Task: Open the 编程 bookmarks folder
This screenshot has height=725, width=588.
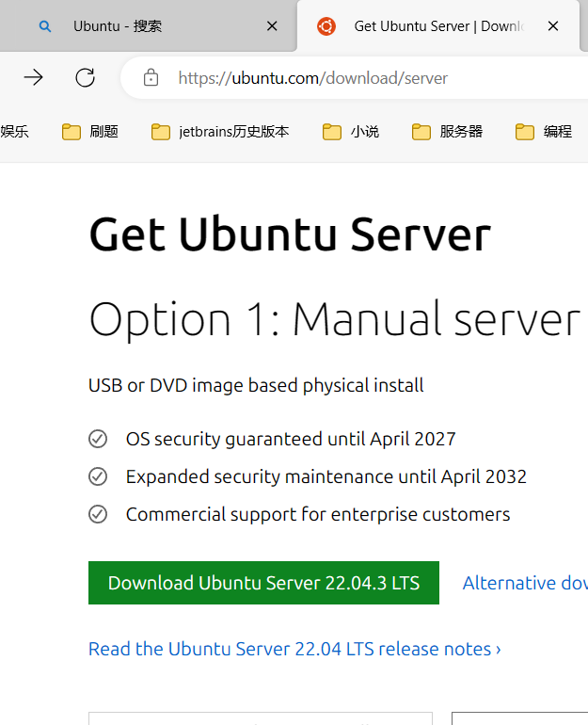Action: coord(545,132)
